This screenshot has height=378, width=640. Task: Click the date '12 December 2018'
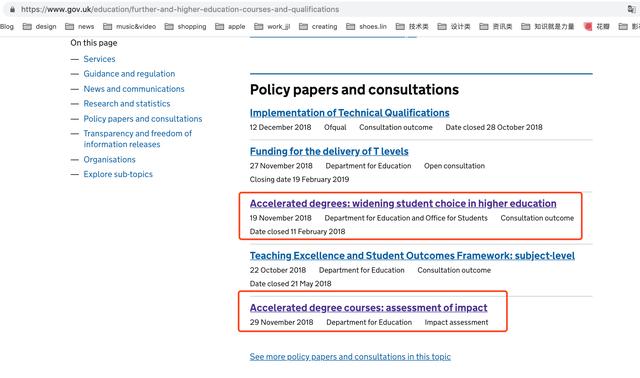point(280,127)
